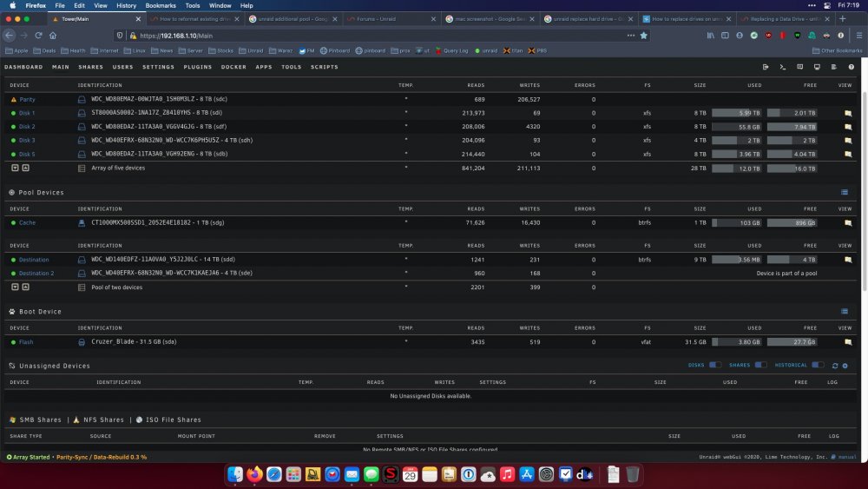The image size is (868, 489).
Task: Browse the Cache pool via folder icon
Action: coord(848,223)
